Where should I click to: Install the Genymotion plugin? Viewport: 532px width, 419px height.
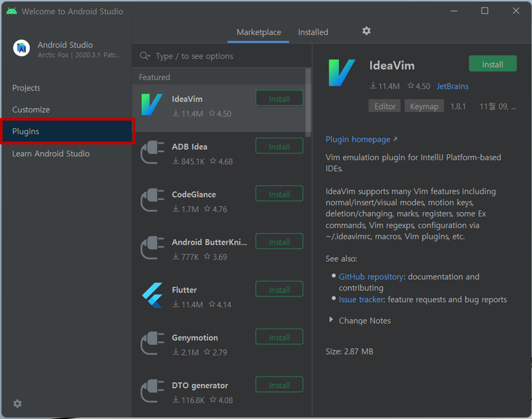pos(279,337)
